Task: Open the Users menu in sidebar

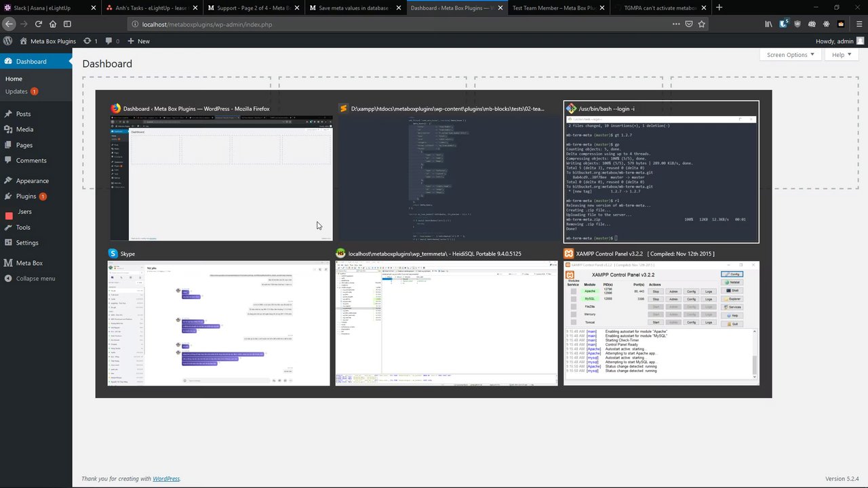Action: tap(36, 212)
